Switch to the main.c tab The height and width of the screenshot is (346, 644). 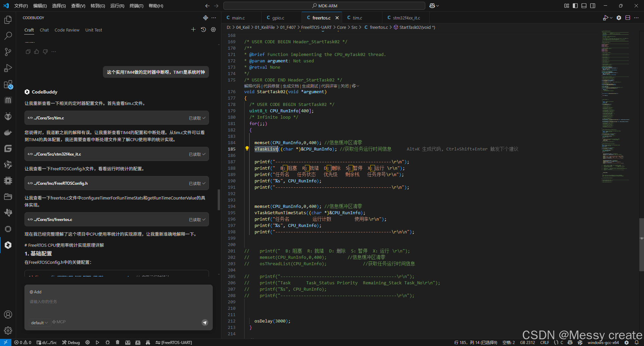(x=238, y=18)
